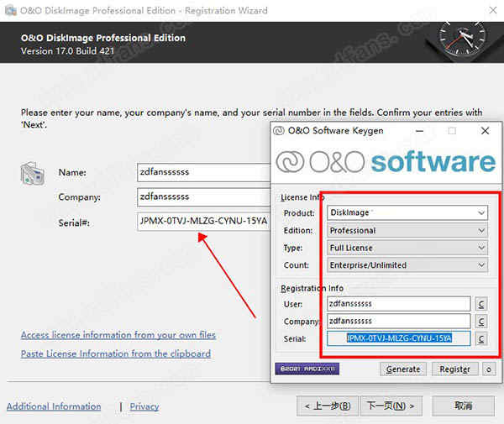Click the 上一步(B) back button
Image resolution: width=504 pixels, height=424 pixels.
click(328, 406)
